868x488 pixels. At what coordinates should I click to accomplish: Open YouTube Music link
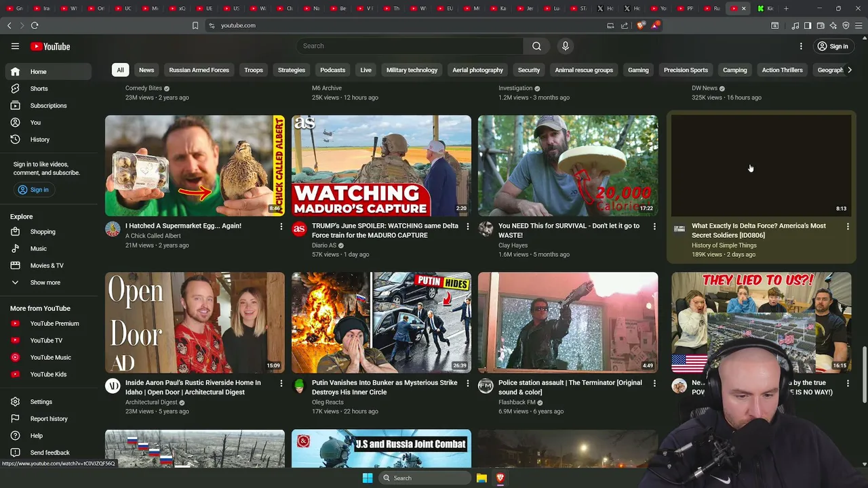(48, 358)
